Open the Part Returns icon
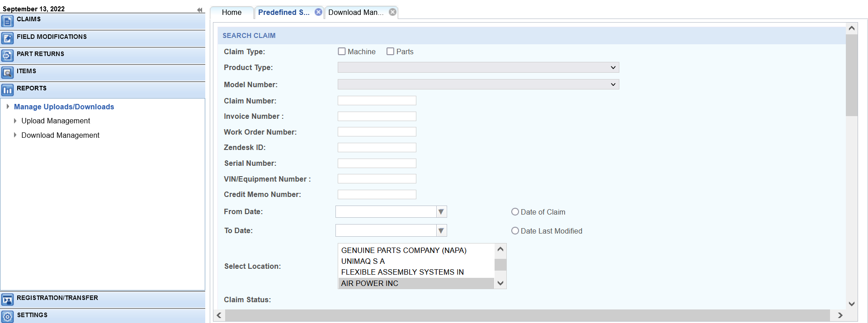 (x=7, y=56)
